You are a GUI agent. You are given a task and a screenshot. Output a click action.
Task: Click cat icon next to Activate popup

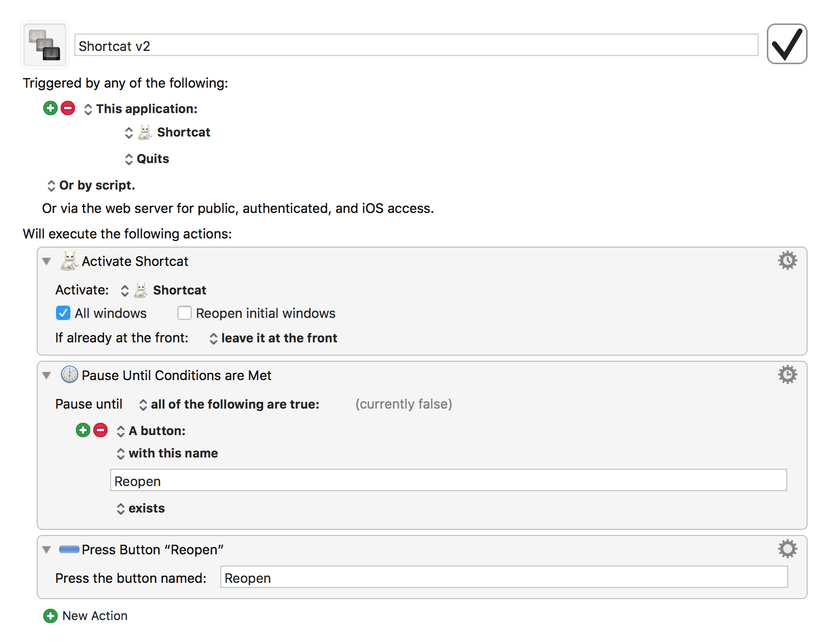(x=141, y=290)
